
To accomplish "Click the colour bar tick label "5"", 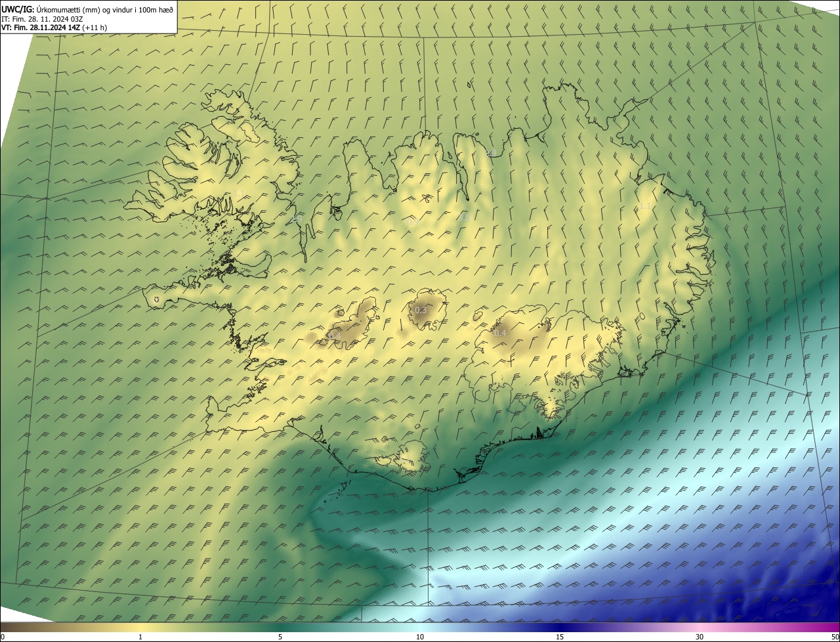I will [280, 637].
